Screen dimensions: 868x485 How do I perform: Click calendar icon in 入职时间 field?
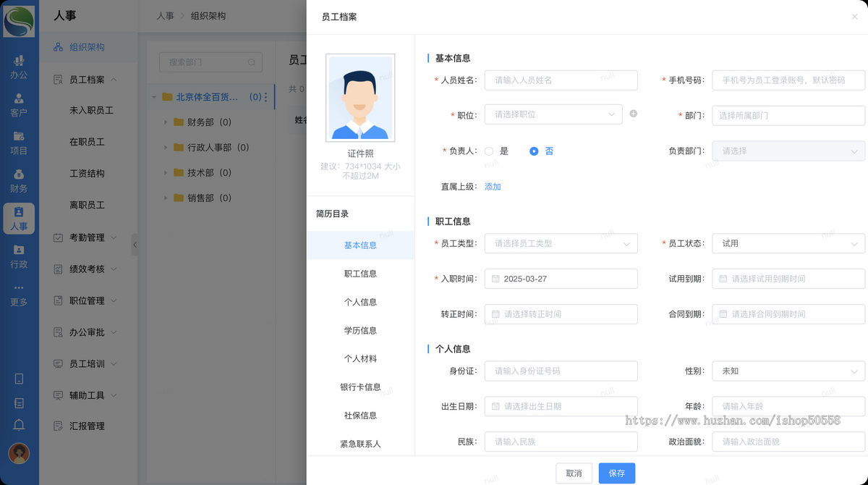pyautogui.click(x=495, y=279)
